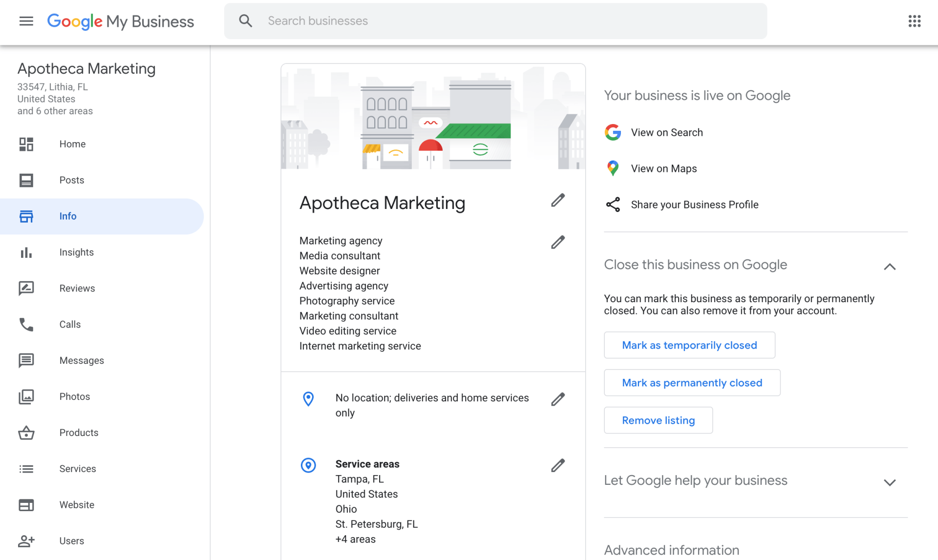This screenshot has height=560, width=938.
Task: Click the Services list icon
Action: [x=26, y=469]
